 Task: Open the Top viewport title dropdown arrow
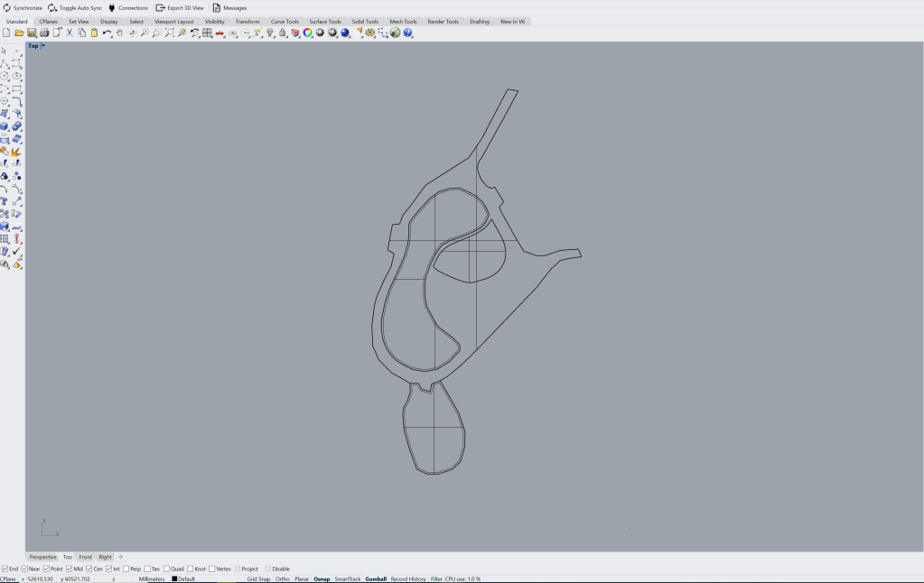point(42,45)
